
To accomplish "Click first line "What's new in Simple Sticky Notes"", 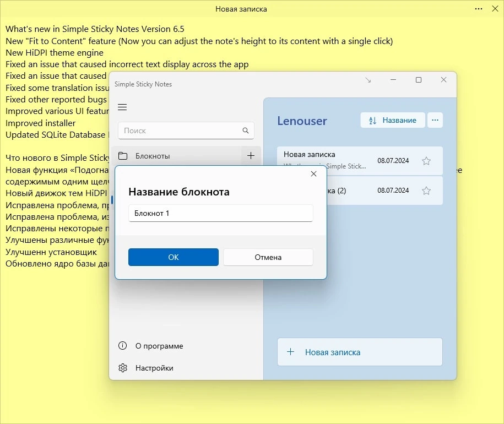I will [x=95, y=29].
